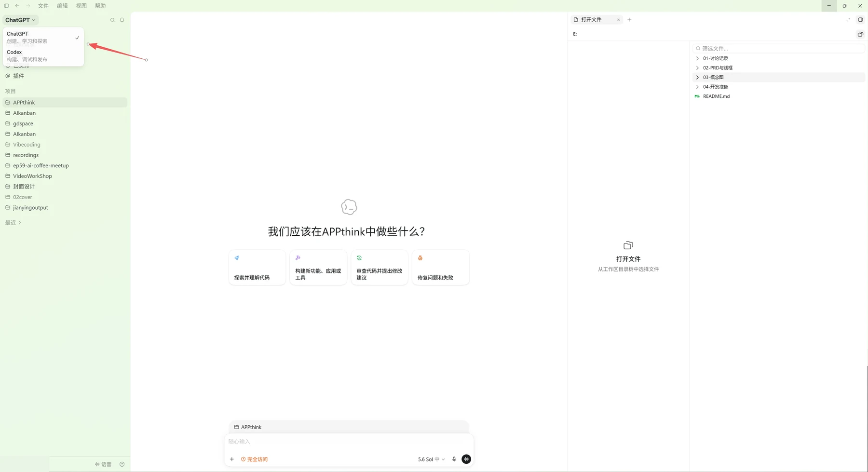Focus the 筛选文件 filter field
The image size is (868, 472).
click(x=778, y=48)
